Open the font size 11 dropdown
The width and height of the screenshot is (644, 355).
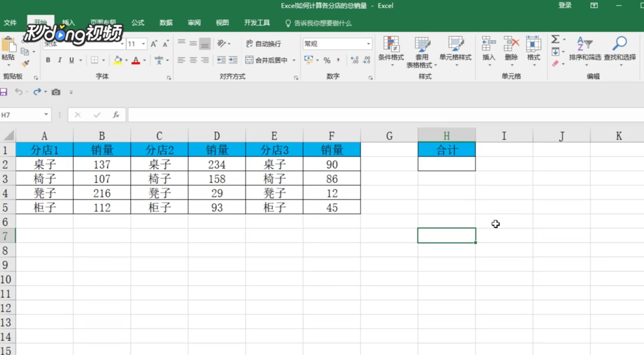[143, 44]
